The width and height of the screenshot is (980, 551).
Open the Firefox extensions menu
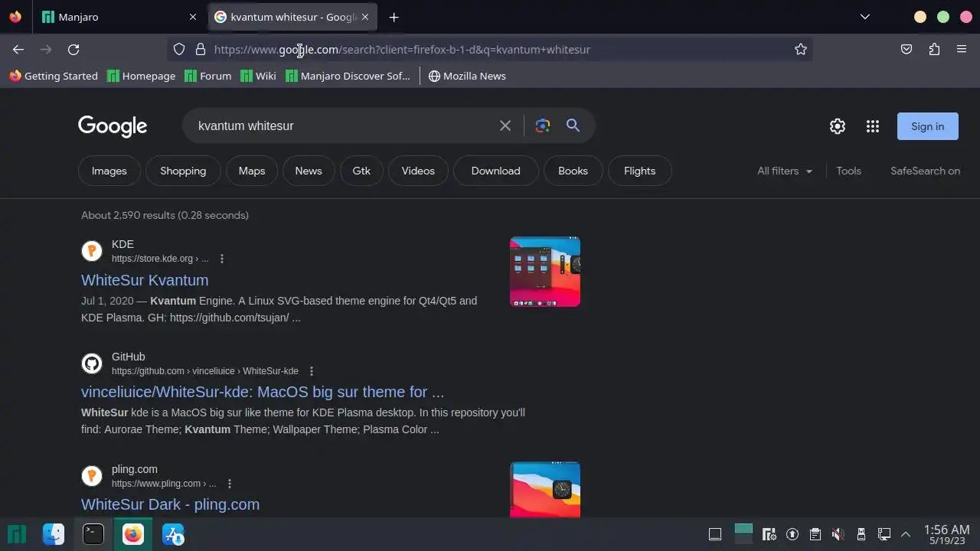click(x=934, y=49)
